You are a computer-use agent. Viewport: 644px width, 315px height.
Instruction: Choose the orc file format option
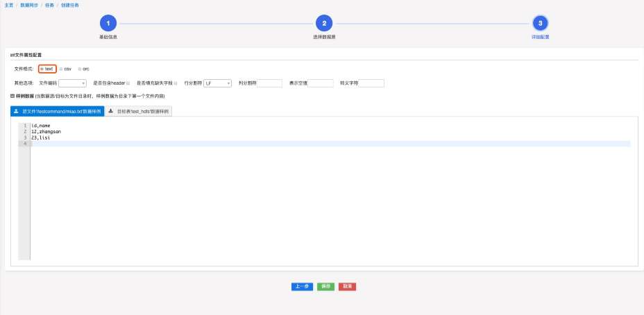pyautogui.click(x=80, y=69)
